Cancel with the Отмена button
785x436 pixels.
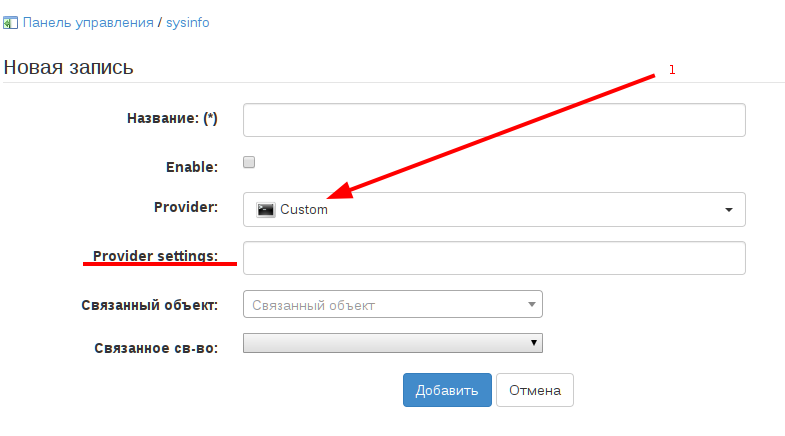pos(534,390)
